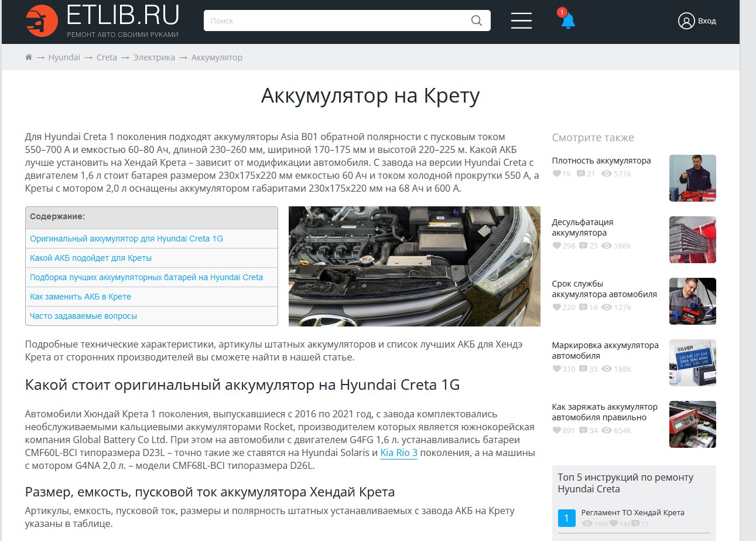The image size is (756, 541).
Task: Click heart icon under Срок службы аккумулятора
Action: [556, 308]
